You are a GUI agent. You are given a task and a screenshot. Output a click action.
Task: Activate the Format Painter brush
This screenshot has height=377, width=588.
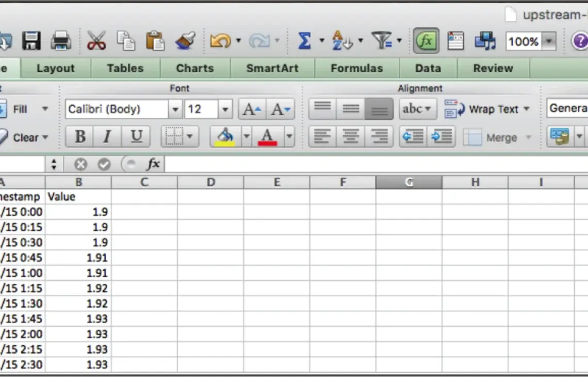click(185, 41)
